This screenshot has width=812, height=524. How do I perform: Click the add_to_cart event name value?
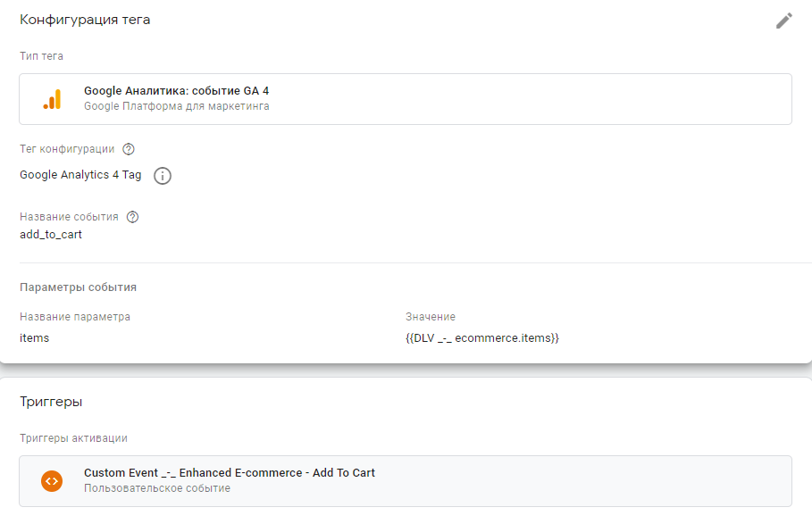pyautogui.click(x=51, y=235)
